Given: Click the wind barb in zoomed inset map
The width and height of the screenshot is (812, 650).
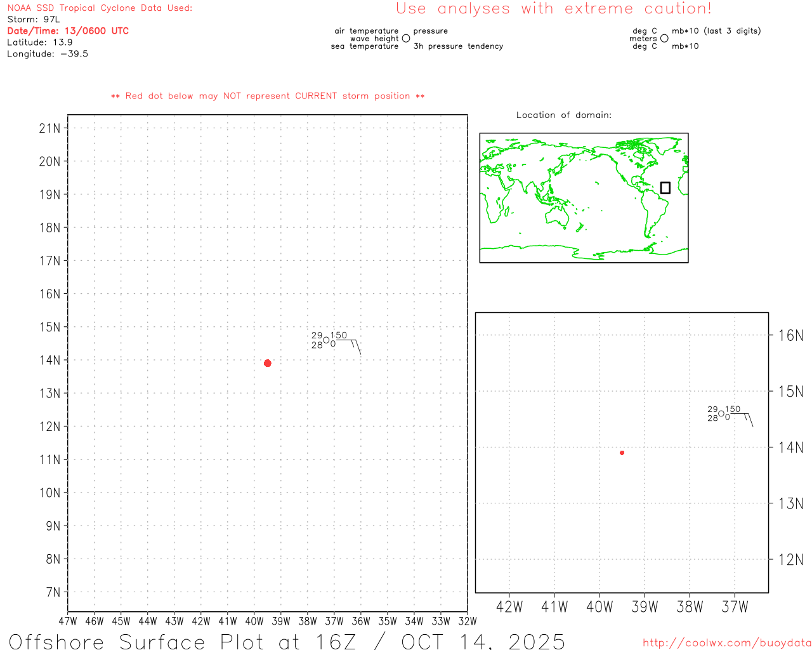Looking at the screenshot, I should click(x=742, y=420).
